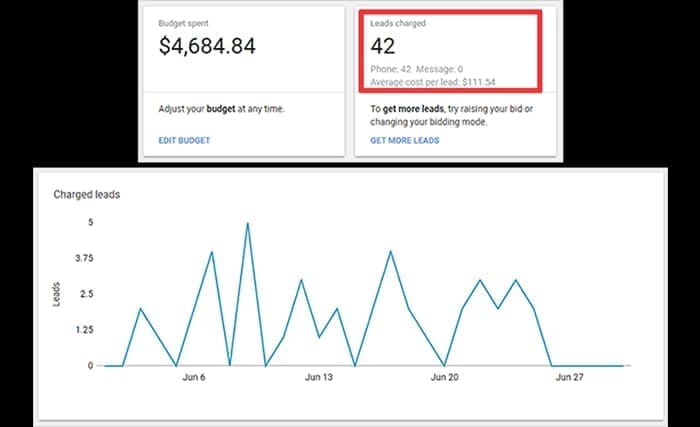The image size is (700, 427).
Task: Open the GET MORE LEADS link
Action: 404,140
